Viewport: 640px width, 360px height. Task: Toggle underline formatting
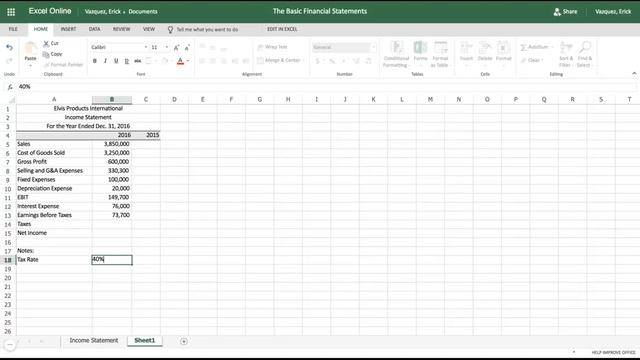pyautogui.click(x=116, y=61)
